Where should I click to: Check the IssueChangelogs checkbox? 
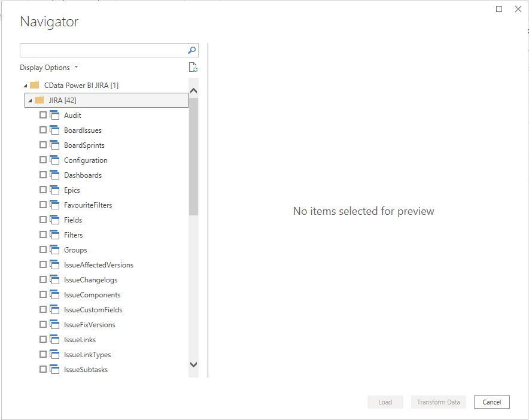click(43, 279)
